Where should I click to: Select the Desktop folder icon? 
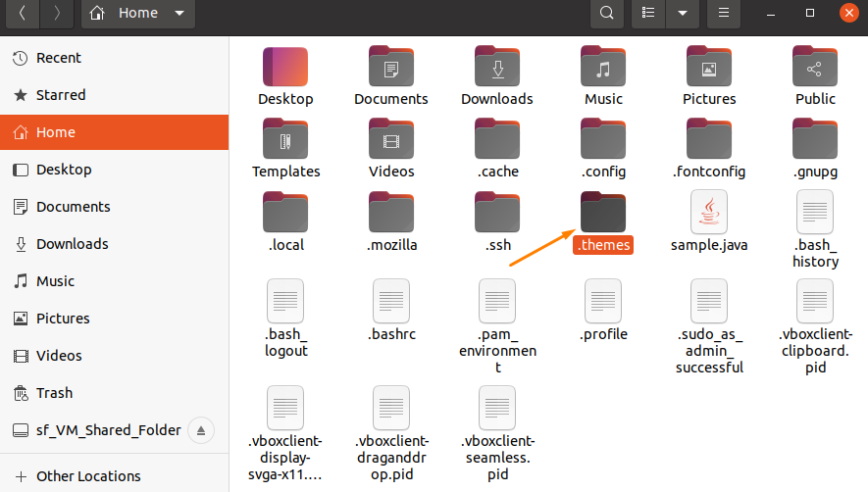click(285, 67)
